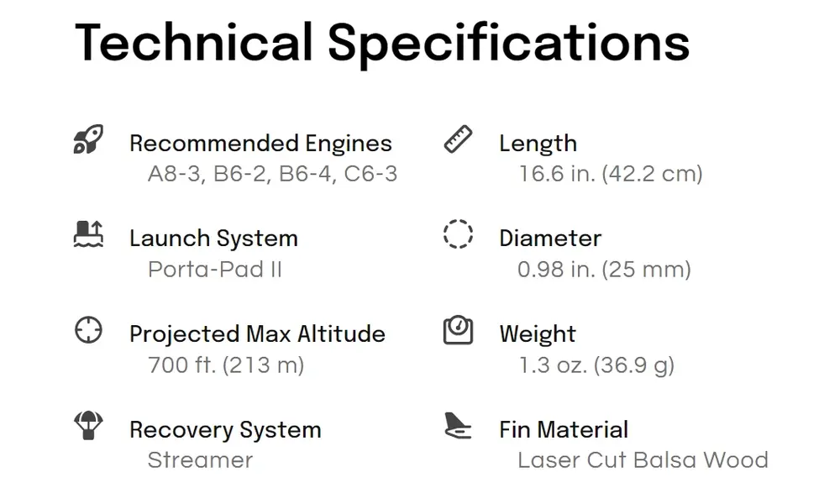Viewport: 840px width, 504px height.
Task: Click the rocket icon beside Recommended Engines
Action: click(88, 139)
